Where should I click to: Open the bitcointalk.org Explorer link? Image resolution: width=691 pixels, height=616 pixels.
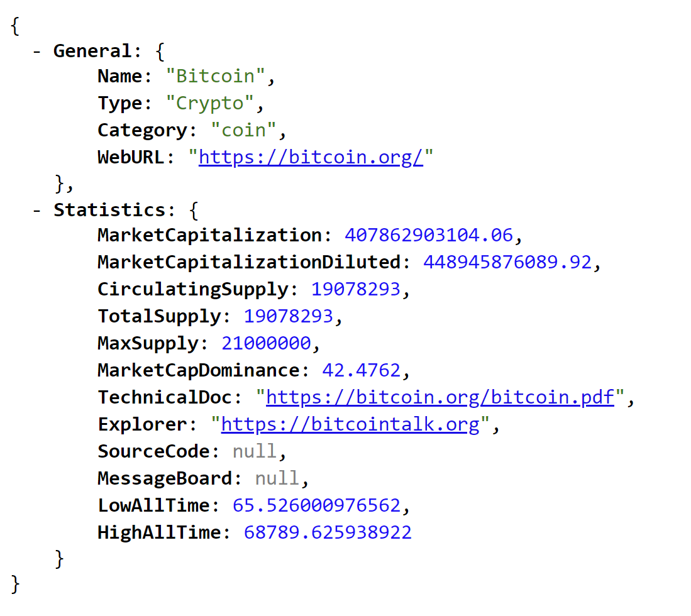(x=350, y=424)
